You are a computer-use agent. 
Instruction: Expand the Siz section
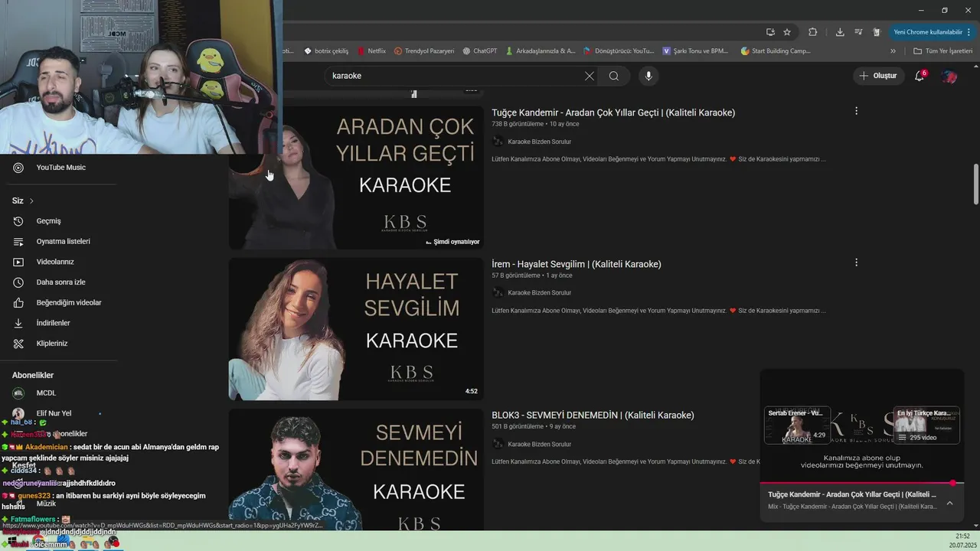[x=23, y=201]
